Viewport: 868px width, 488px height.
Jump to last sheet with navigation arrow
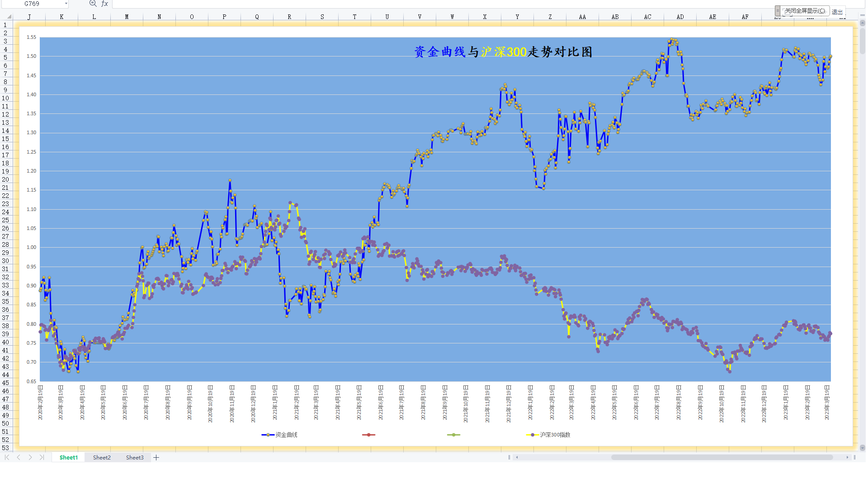pyautogui.click(x=42, y=457)
